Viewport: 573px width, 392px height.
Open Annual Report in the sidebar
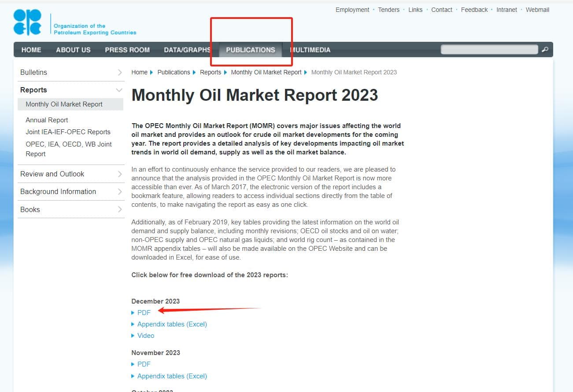click(x=47, y=120)
